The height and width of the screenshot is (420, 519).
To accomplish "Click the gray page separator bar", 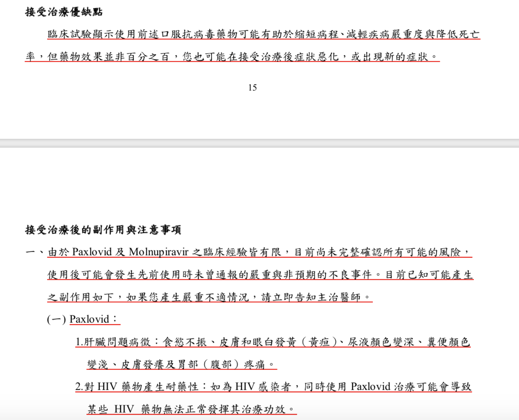I will (259, 143).
